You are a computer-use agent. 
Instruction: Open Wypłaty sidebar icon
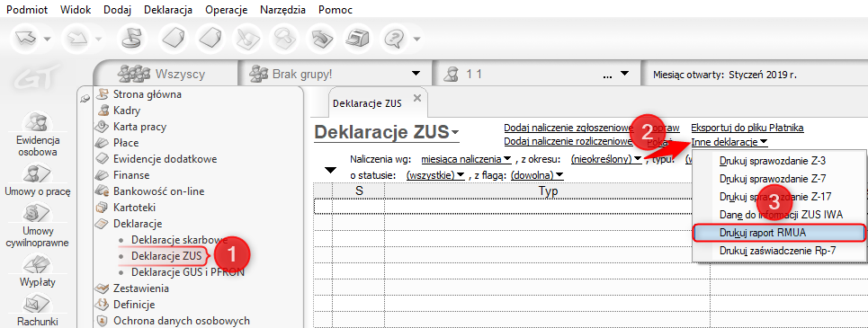(x=38, y=263)
